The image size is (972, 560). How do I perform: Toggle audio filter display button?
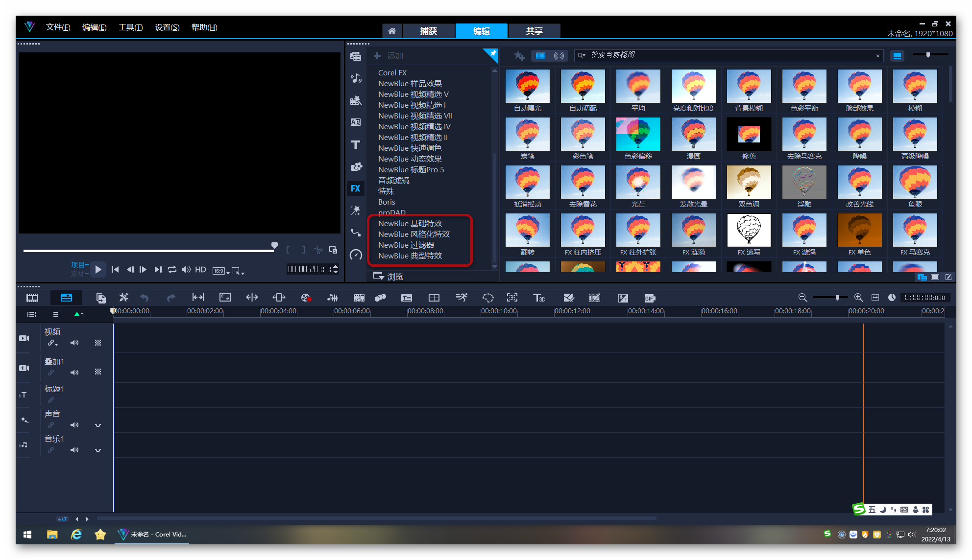pos(559,56)
